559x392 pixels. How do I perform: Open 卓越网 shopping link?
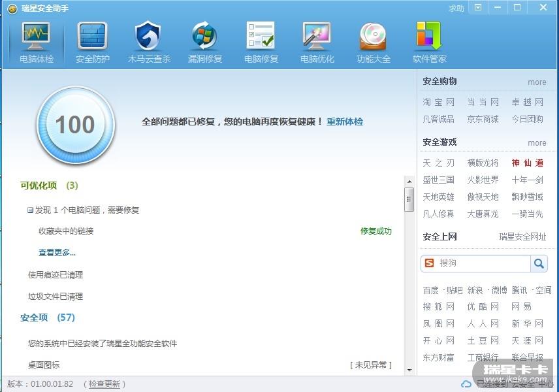(x=527, y=103)
